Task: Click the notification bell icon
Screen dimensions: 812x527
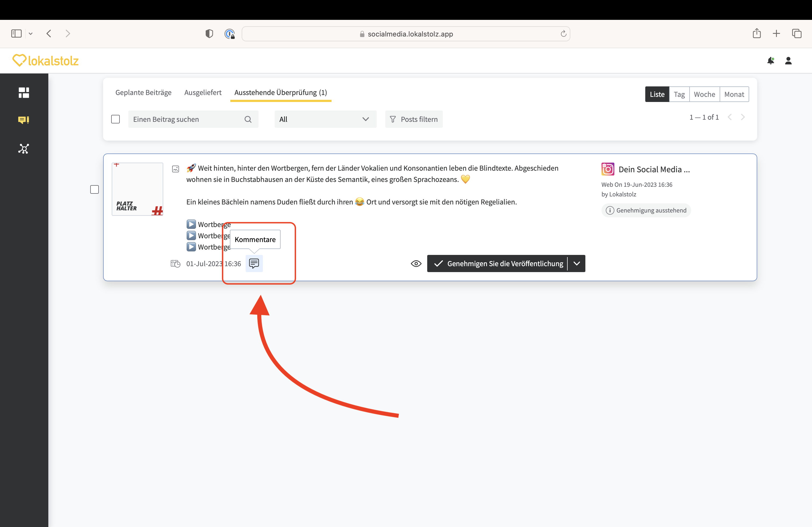Action: (x=770, y=61)
